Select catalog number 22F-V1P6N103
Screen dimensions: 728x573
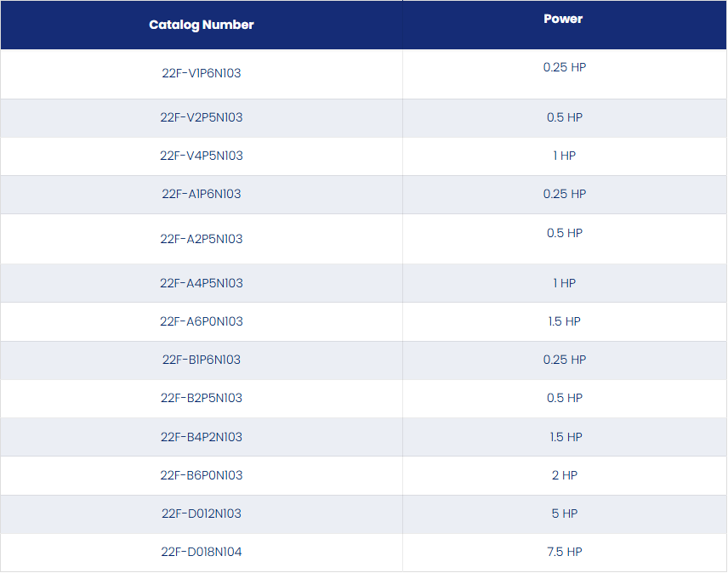point(201,73)
